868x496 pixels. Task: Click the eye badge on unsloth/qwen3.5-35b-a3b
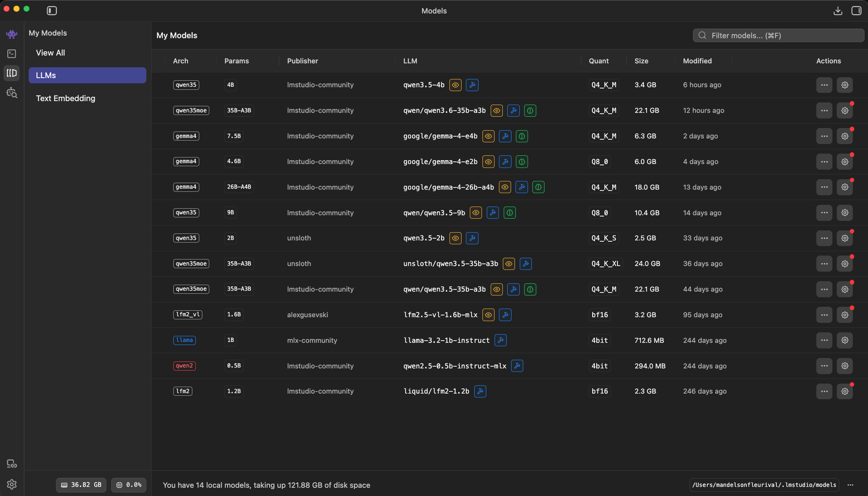point(508,263)
